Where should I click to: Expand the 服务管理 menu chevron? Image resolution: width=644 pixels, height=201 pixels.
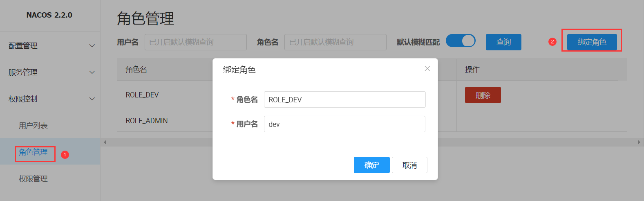92,72
